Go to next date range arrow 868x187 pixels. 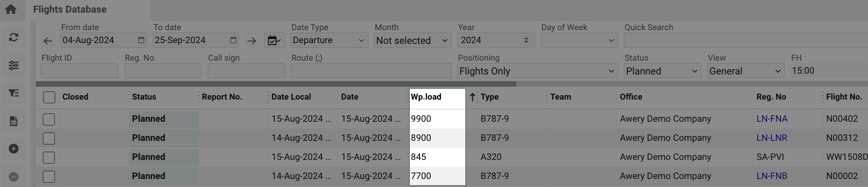252,41
